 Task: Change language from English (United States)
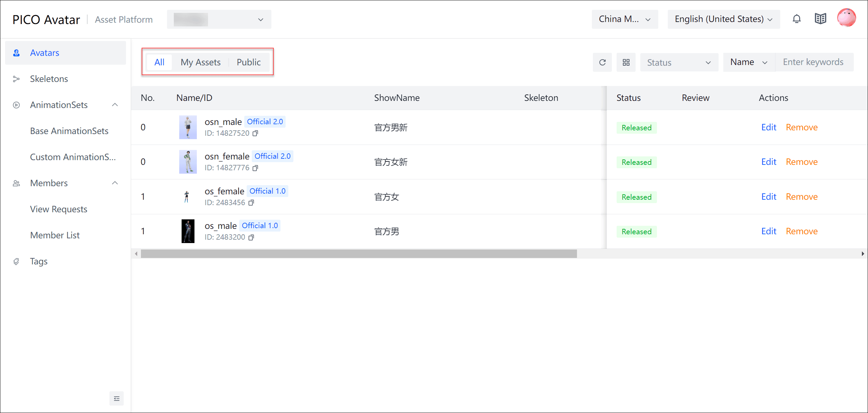pyautogui.click(x=724, y=19)
